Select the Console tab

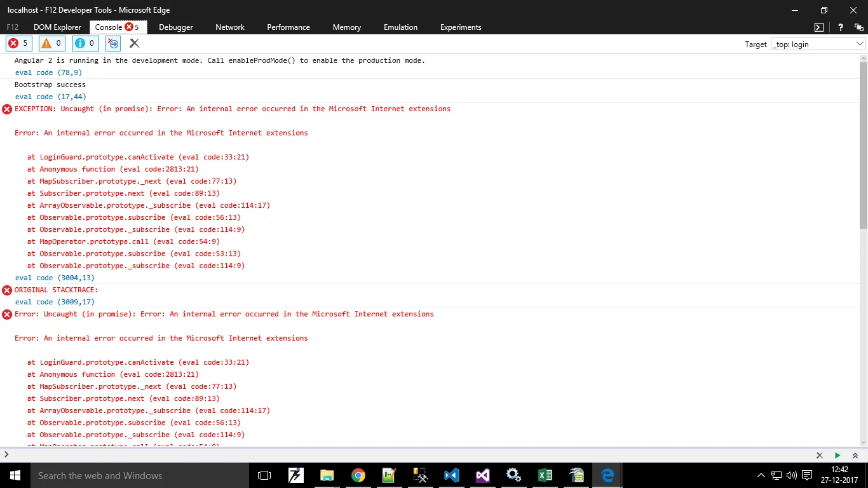pos(118,27)
